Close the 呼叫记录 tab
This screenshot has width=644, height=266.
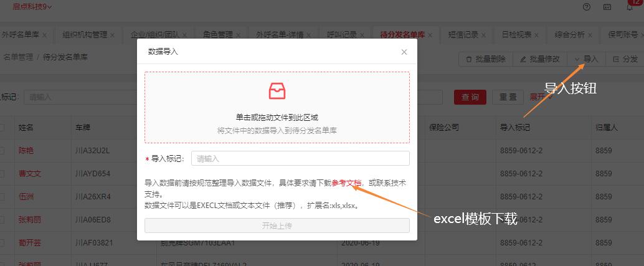coord(362,36)
